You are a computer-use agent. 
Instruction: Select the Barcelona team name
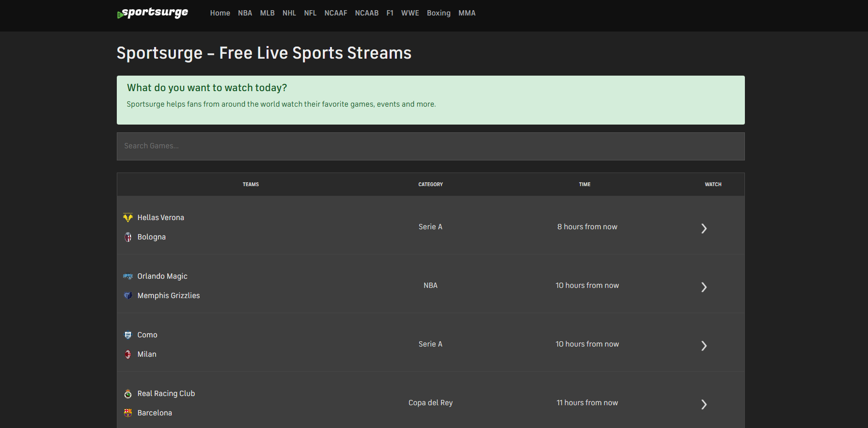click(155, 413)
